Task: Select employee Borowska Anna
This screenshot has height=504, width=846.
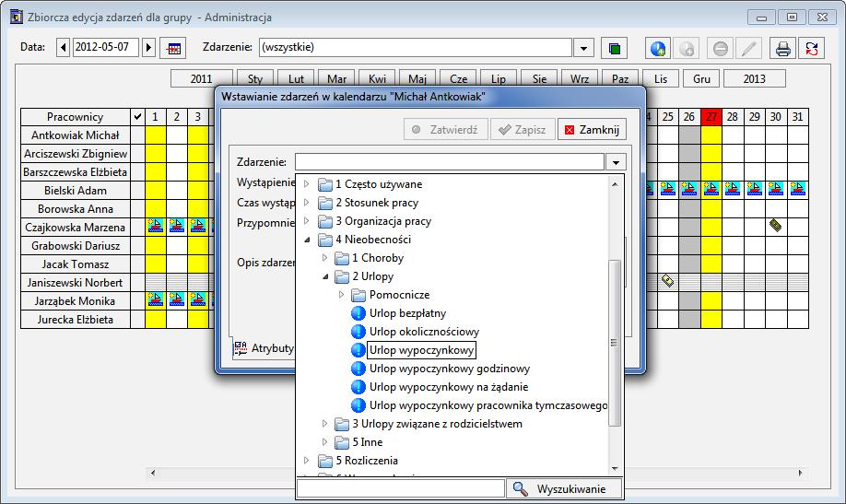Action: (75, 209)
